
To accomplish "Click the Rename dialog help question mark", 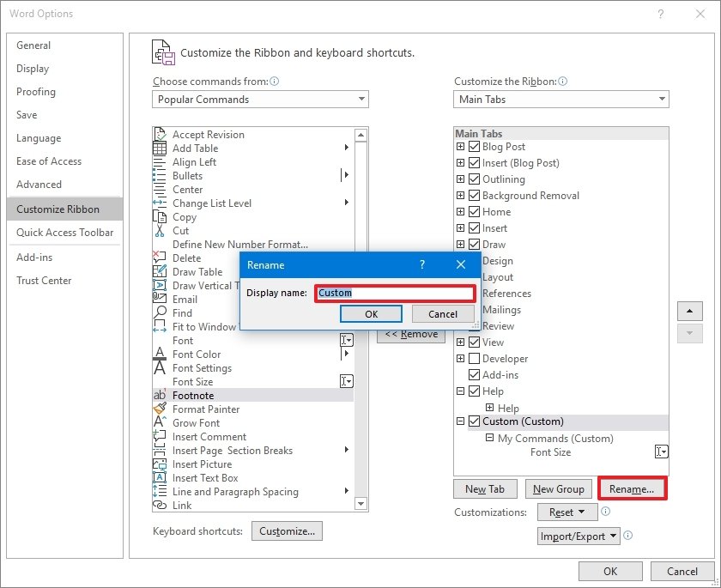I will coord(422,264).
